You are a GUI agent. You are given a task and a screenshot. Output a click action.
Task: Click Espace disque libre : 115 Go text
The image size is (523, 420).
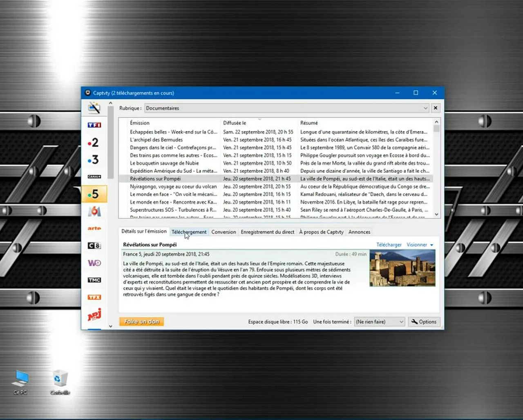[x=278, y=322]
